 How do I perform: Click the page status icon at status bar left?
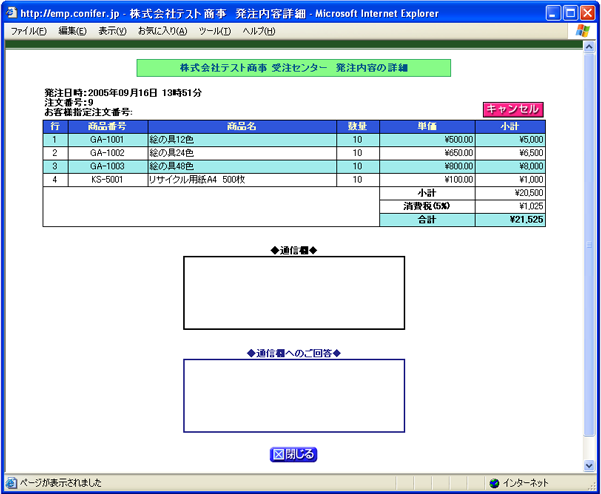(10, 483)
